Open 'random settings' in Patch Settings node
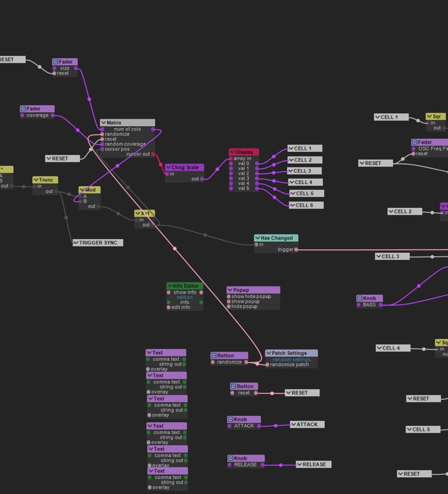Screen dimensions: 448x494 (x=291, y=360)
